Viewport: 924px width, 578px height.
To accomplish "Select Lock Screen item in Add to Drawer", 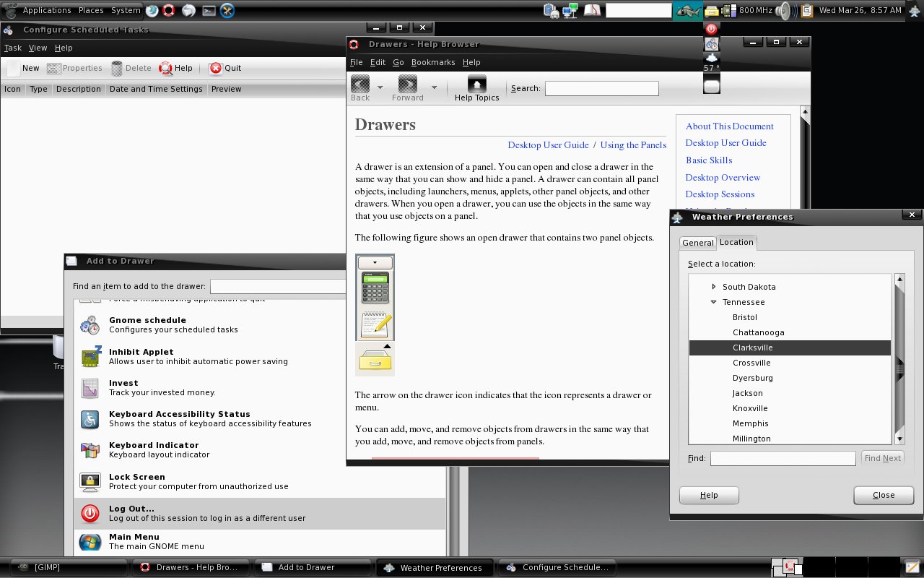I will coord(260,482).
